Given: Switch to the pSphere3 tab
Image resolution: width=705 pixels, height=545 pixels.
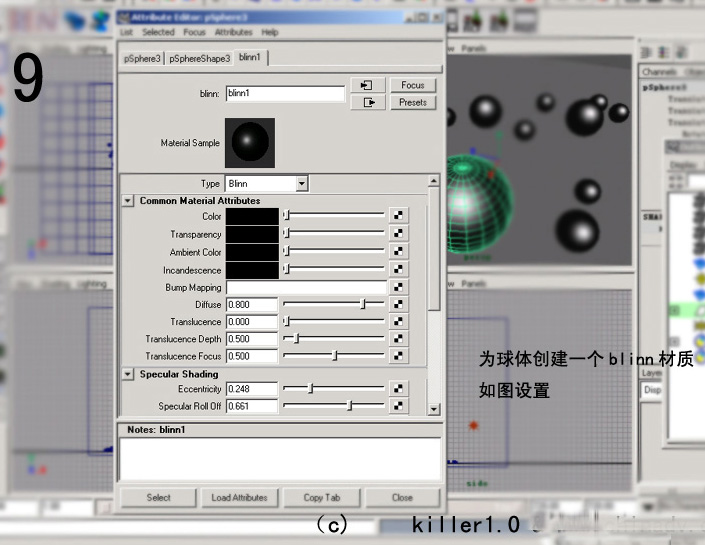Looking at the screenshot, I should (x=142, y=58).
